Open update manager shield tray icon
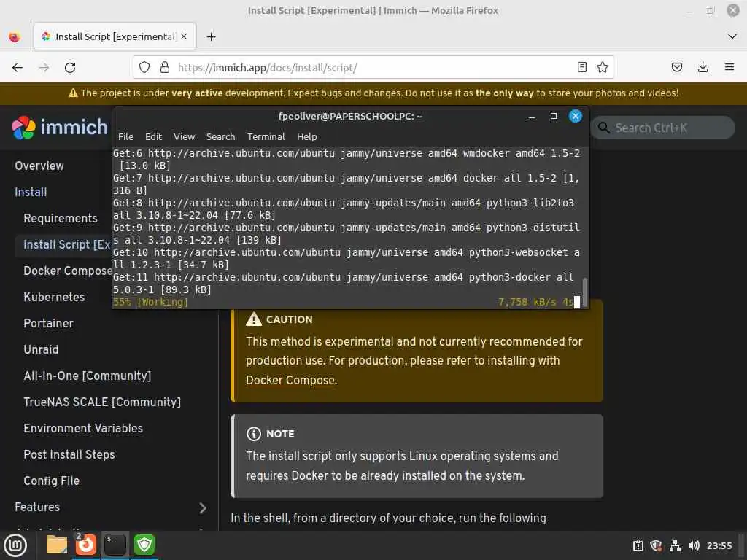This screenshot has height=560, width=747. [x=656, y=545]
